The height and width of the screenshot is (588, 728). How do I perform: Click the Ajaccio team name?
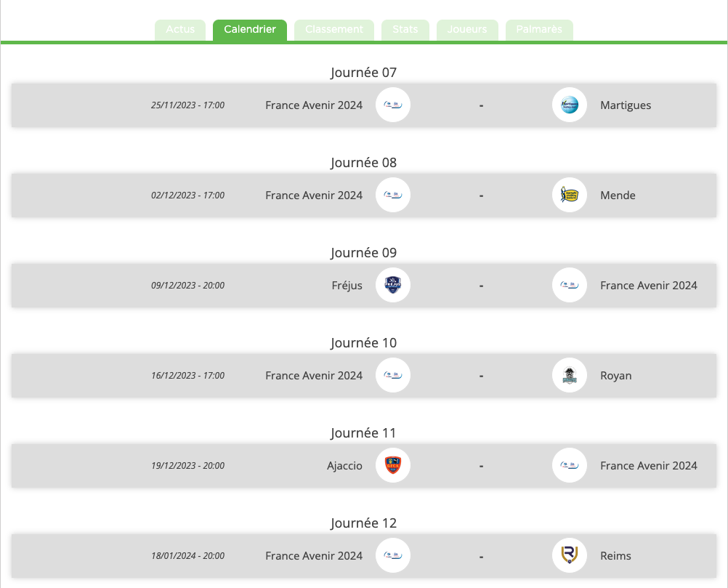click(344, 466)
